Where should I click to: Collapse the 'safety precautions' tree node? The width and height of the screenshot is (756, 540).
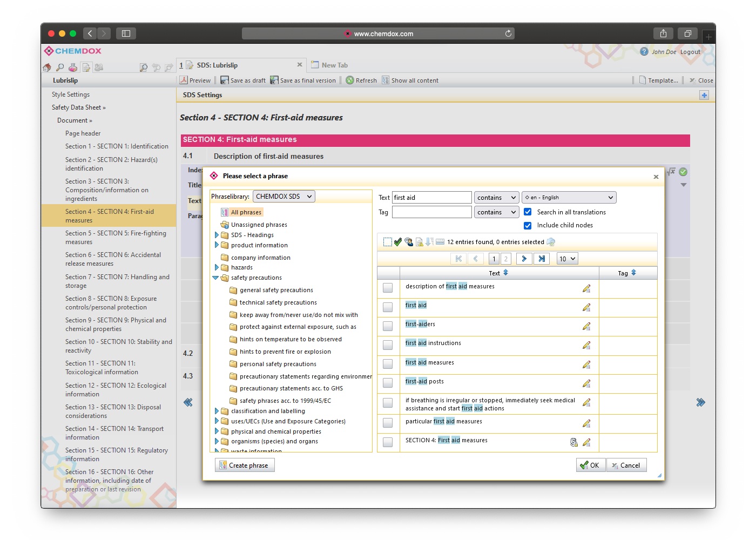[216, 278]
